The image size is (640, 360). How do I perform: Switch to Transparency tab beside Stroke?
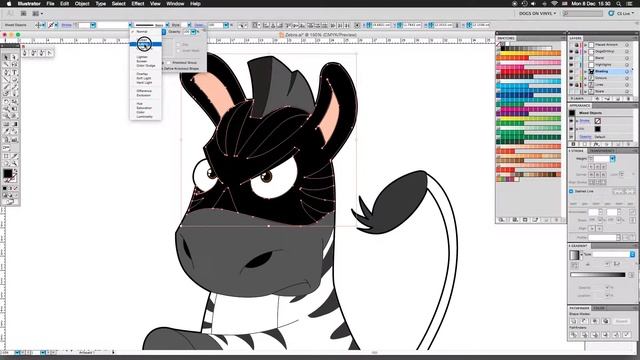[x=602, y=151]
